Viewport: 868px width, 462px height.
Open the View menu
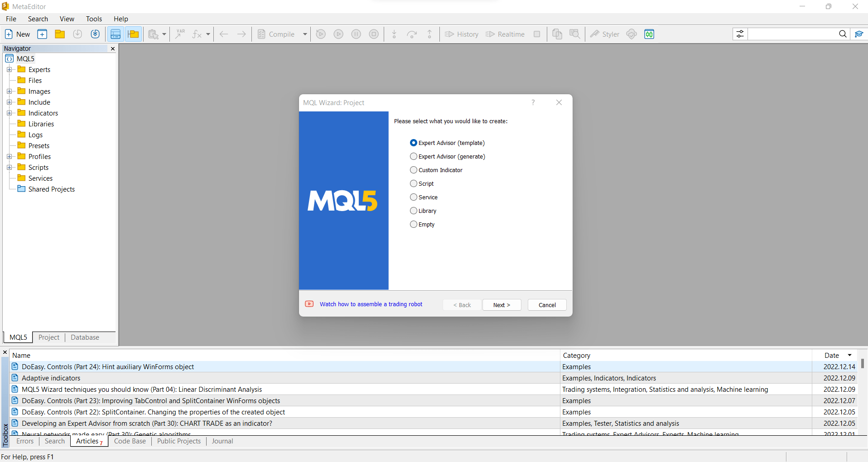[67, 19]
